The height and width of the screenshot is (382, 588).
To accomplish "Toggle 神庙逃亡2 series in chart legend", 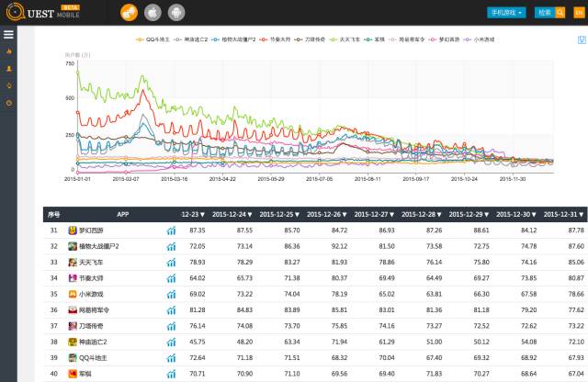I will 191,39.
